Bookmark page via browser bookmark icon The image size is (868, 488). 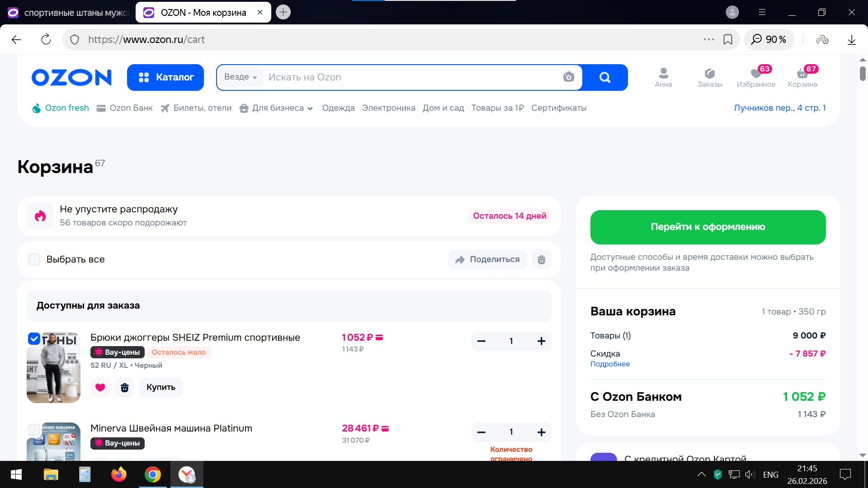[x=727, y=39]
